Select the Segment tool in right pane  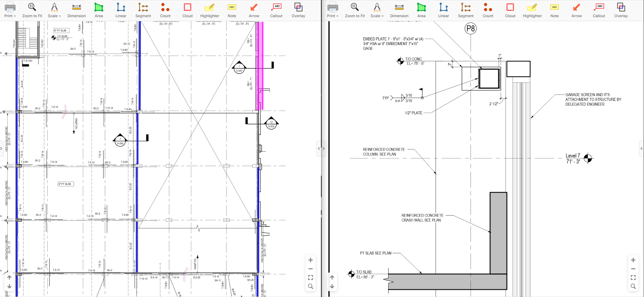[466, 10]
